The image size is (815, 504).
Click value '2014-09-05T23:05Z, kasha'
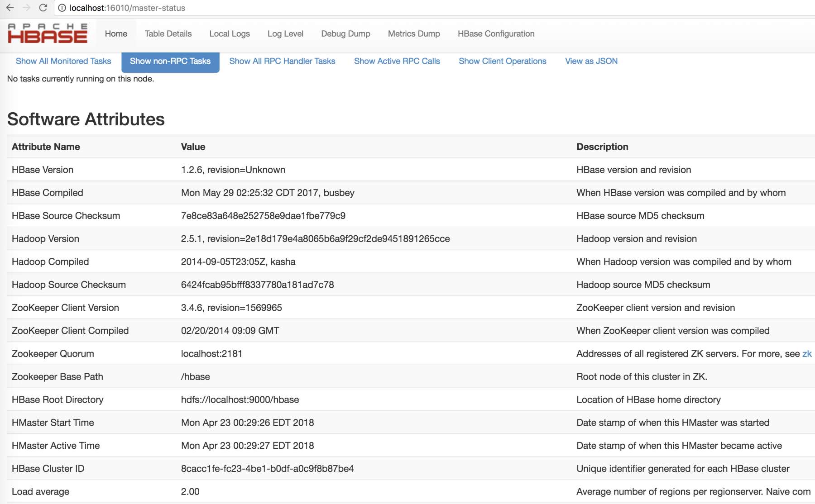pyautogui.click(x=238, y=262)
